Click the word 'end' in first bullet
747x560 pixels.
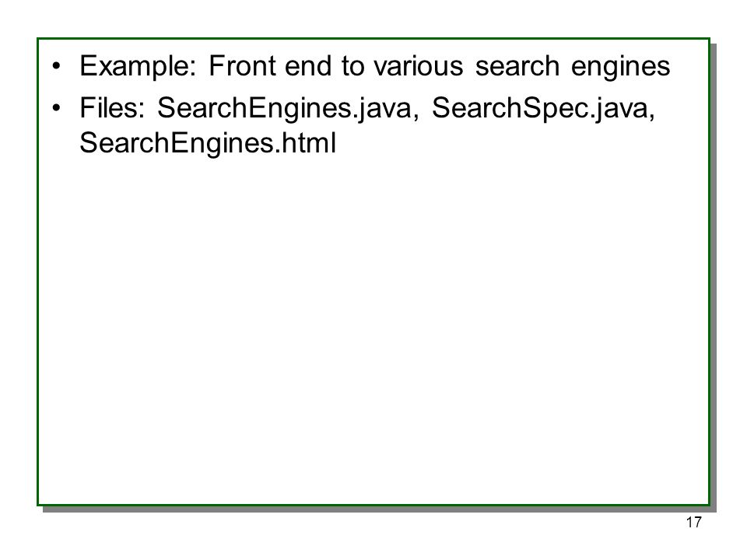[308, 65]
